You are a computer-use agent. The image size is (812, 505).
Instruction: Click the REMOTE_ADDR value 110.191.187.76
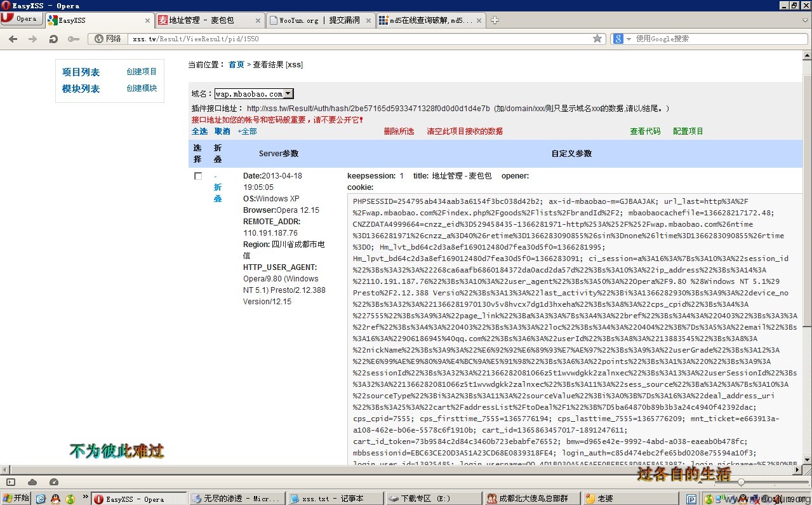[270, 233]
